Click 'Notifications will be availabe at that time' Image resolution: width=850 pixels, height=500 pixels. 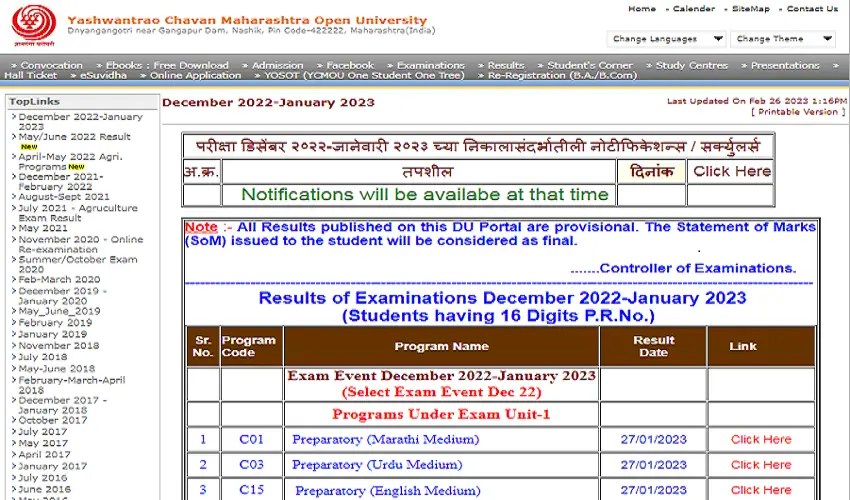[425, 194]
